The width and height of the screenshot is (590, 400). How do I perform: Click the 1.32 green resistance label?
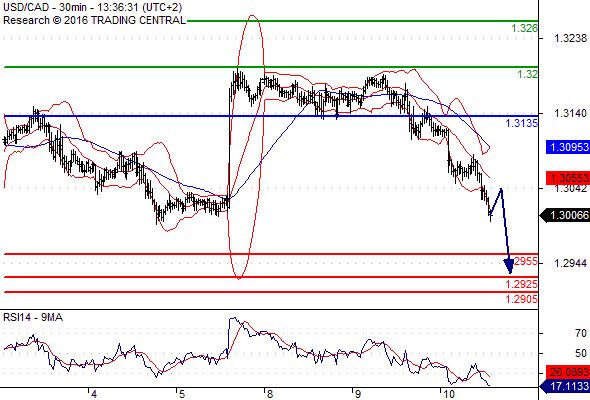[528, 74]
